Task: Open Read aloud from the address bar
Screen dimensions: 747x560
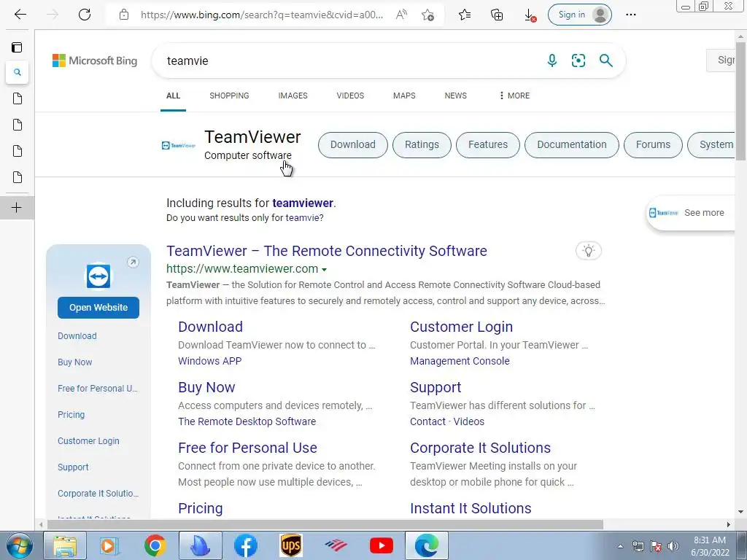Action: (x=401, y=15)
